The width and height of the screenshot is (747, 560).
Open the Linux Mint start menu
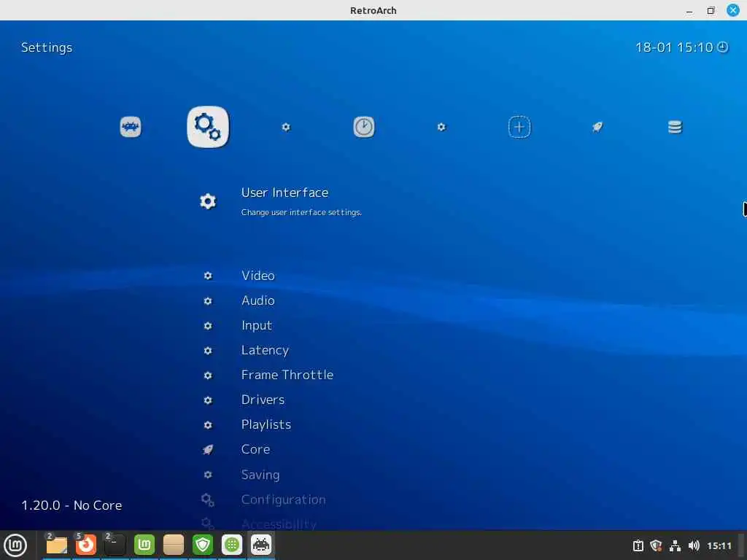click(15, 545)
